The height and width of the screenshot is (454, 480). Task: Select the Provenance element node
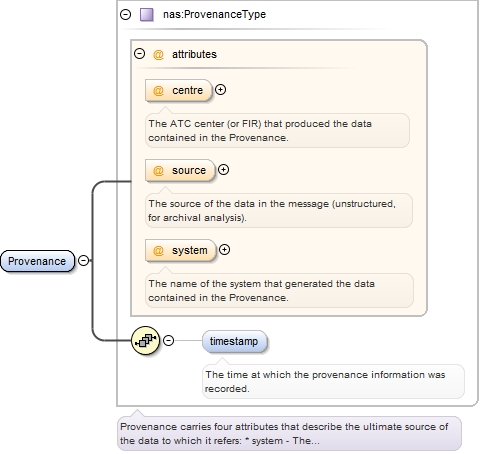point(37,261)
